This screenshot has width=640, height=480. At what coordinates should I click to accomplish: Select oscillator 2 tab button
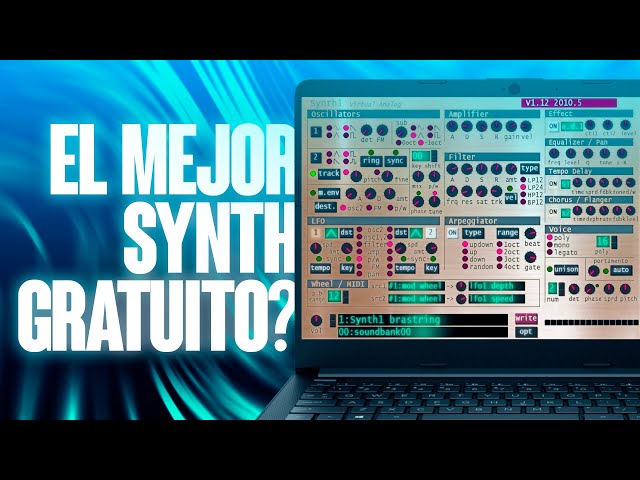click(316, 158)
